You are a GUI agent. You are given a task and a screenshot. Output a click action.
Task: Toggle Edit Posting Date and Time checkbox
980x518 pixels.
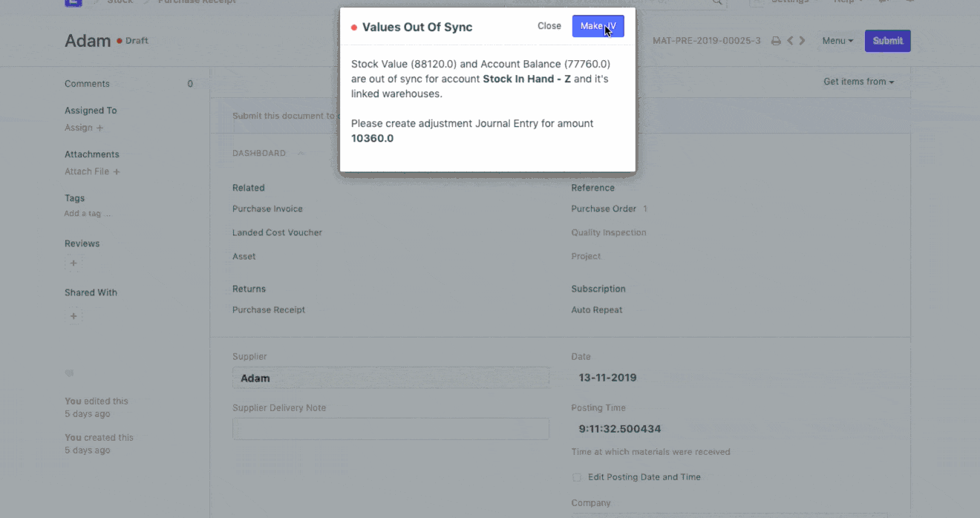click(577, 477)
